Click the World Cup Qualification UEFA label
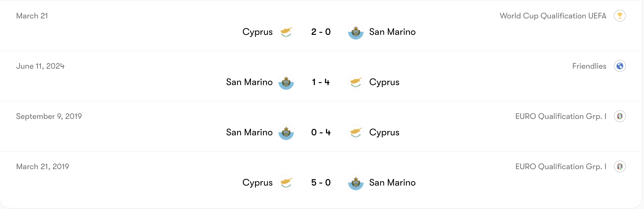The height and width of the screenshot is (209, 644). click(553, 16)
